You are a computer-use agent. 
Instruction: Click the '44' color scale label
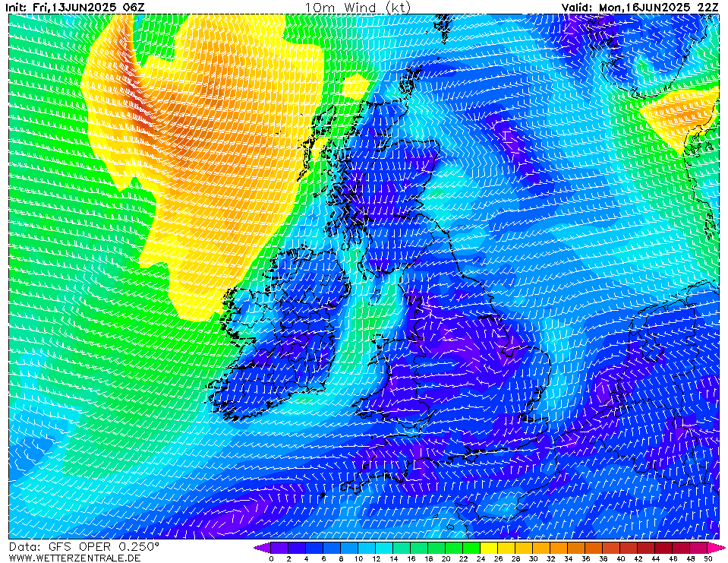coord(656,558)
